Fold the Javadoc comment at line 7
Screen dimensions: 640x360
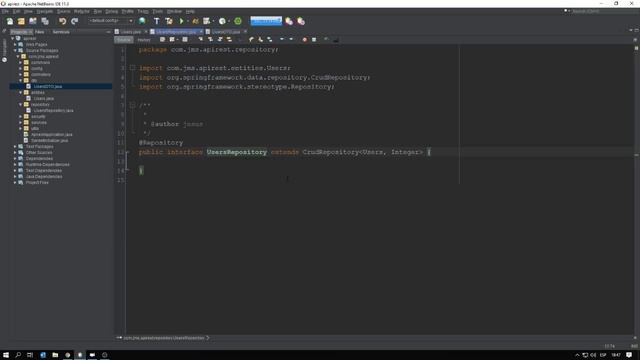pos(132,105)
